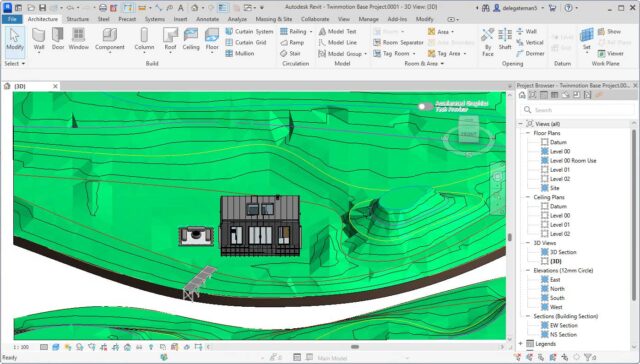Pick the Window tool

point(78,40)
